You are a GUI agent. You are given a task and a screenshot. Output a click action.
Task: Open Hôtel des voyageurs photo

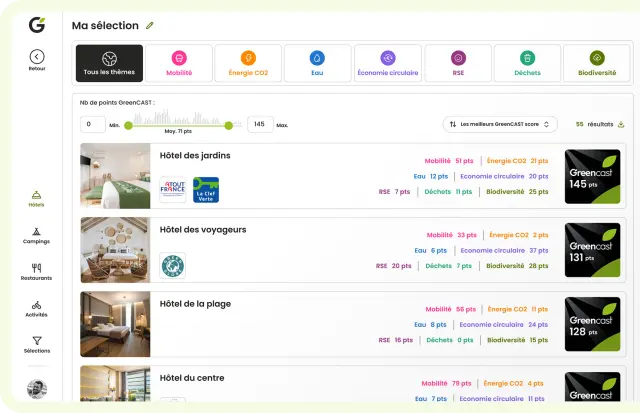tap(115, 250)
